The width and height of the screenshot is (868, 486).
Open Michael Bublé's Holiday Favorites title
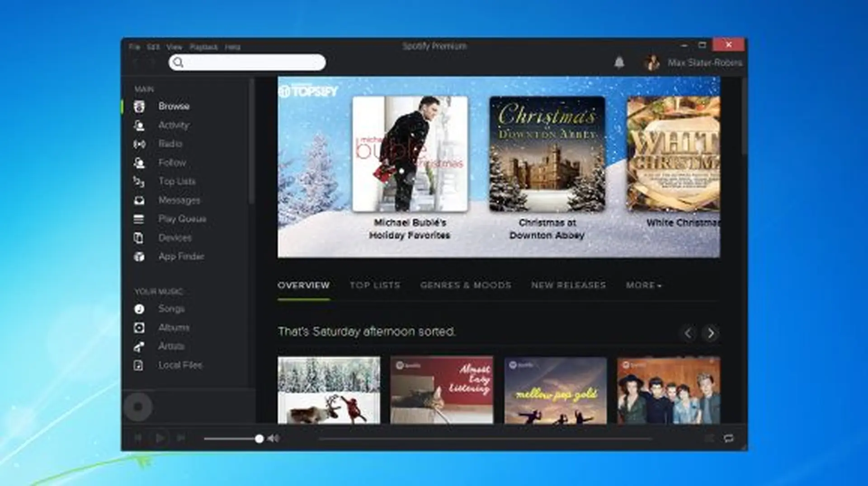[410, 229]
